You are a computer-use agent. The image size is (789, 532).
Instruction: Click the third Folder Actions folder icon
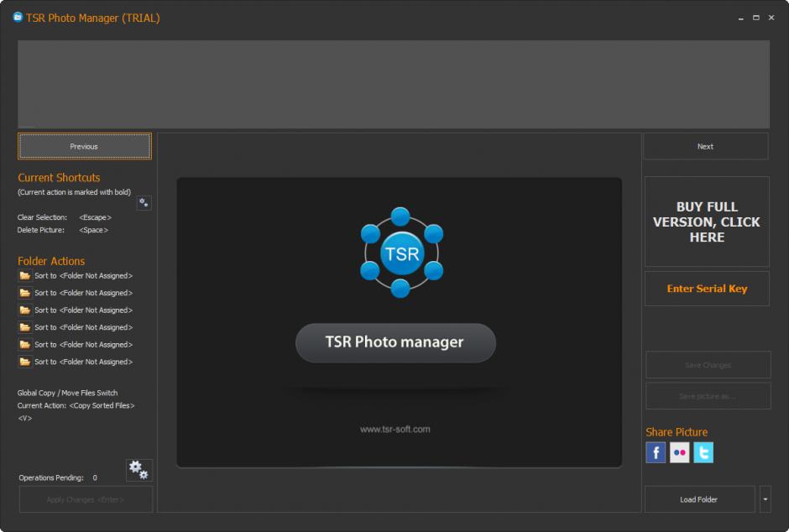click(24, 310)
